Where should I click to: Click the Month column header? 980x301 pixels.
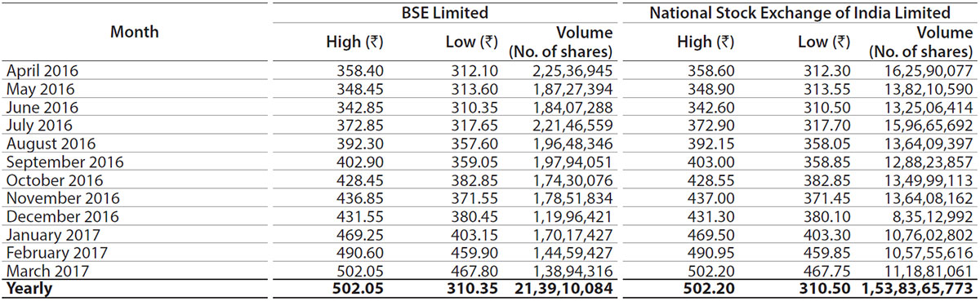tap(135, 33)
